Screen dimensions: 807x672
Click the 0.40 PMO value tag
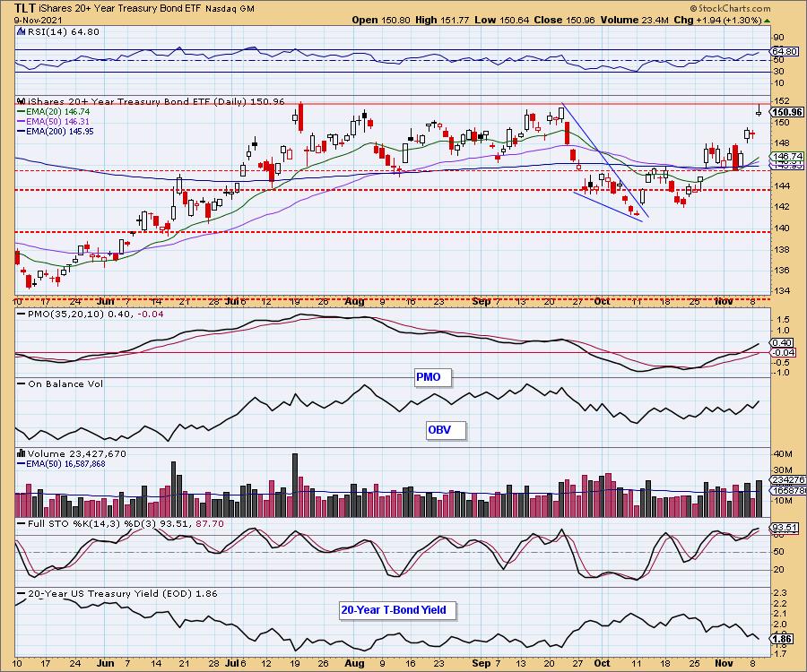point(782,342)
